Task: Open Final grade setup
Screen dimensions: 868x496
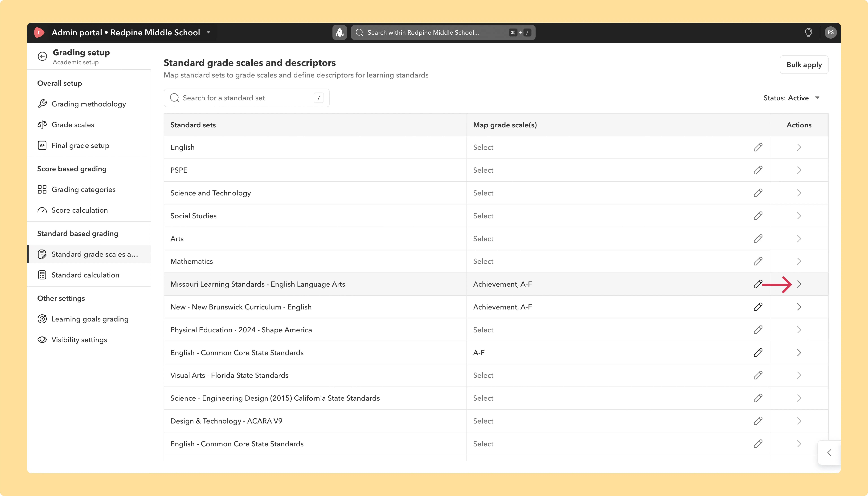Action: point(89,145)
